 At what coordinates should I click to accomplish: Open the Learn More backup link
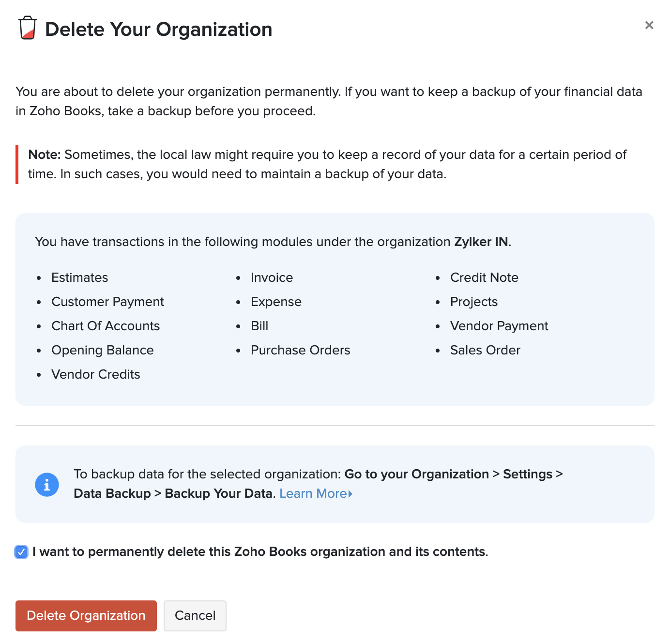pyautogui.click(x=313, y=493)
